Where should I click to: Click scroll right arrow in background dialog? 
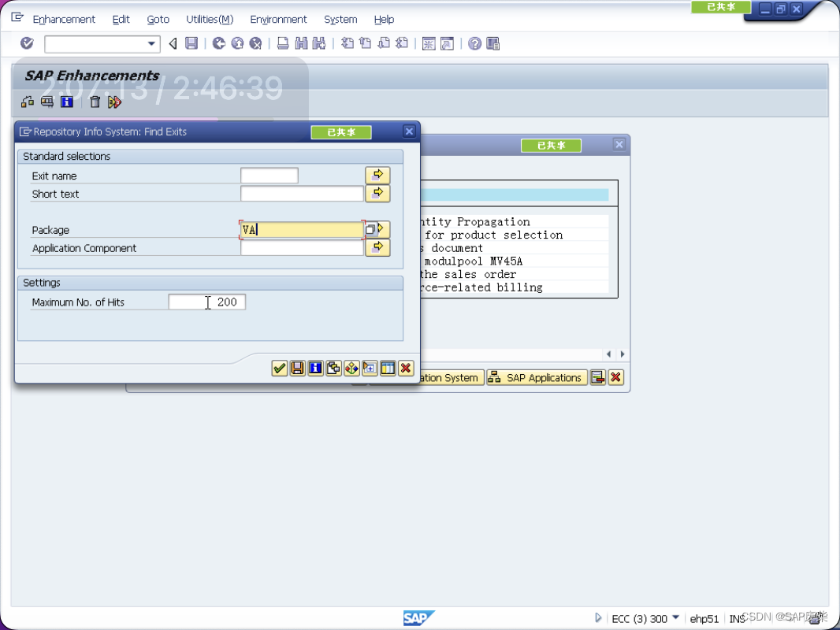pos(622,354)
